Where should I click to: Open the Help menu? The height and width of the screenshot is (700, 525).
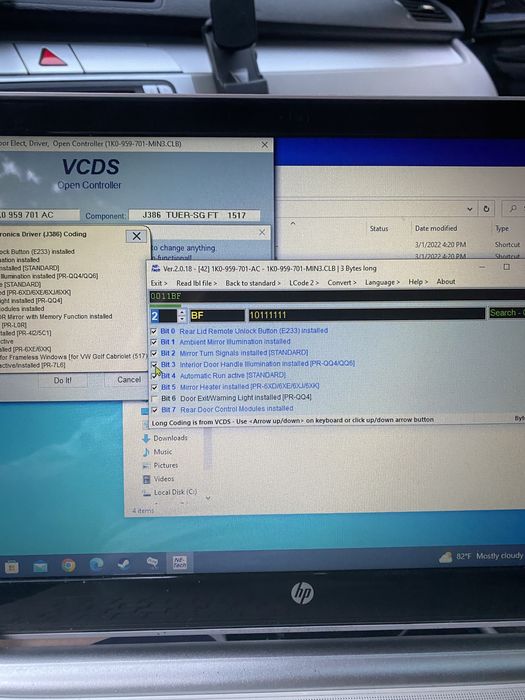click(418, 282)
